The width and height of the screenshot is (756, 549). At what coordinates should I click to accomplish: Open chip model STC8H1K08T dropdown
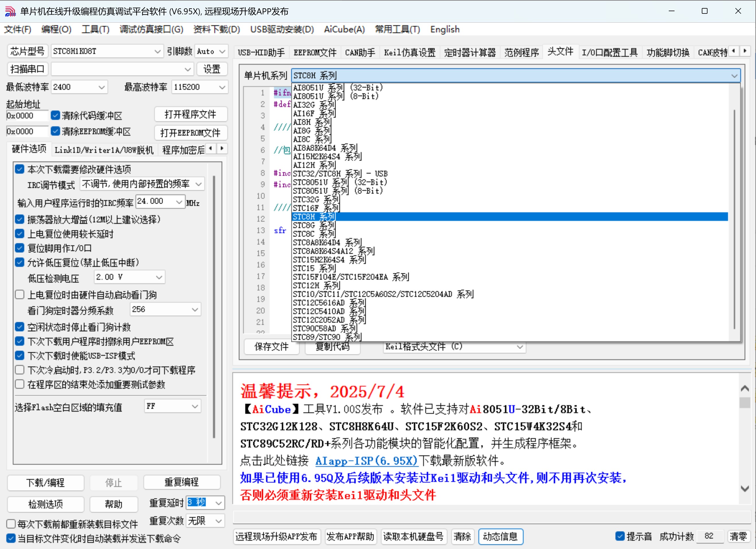(107, 51)
